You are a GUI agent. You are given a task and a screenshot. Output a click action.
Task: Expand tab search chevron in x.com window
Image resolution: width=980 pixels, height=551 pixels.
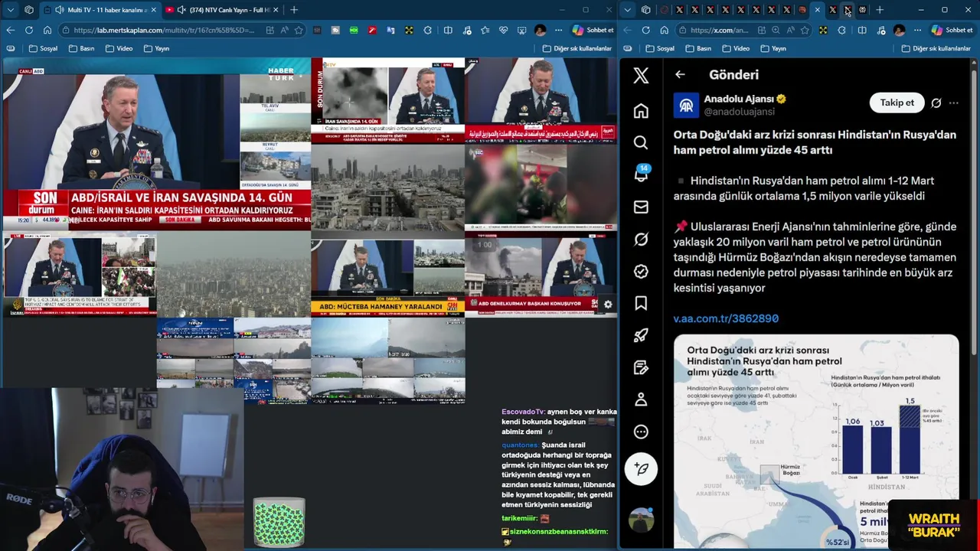tap(628, 10)
